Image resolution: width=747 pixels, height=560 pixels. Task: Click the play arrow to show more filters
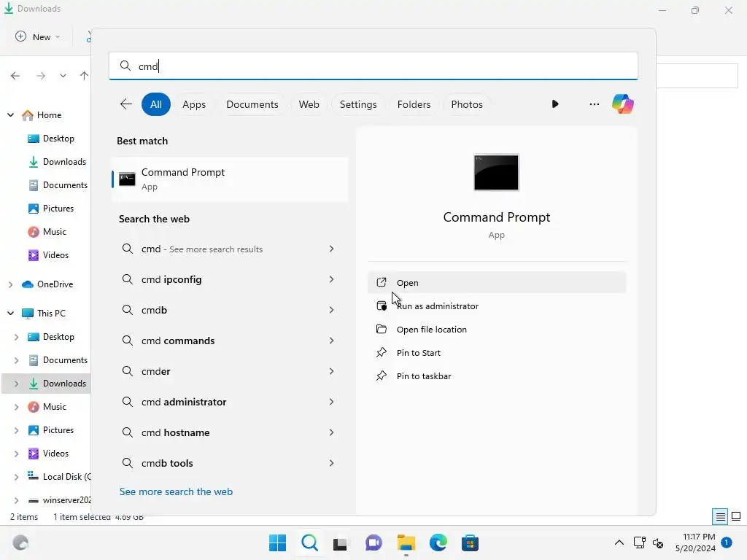click(x=555, y=104)
